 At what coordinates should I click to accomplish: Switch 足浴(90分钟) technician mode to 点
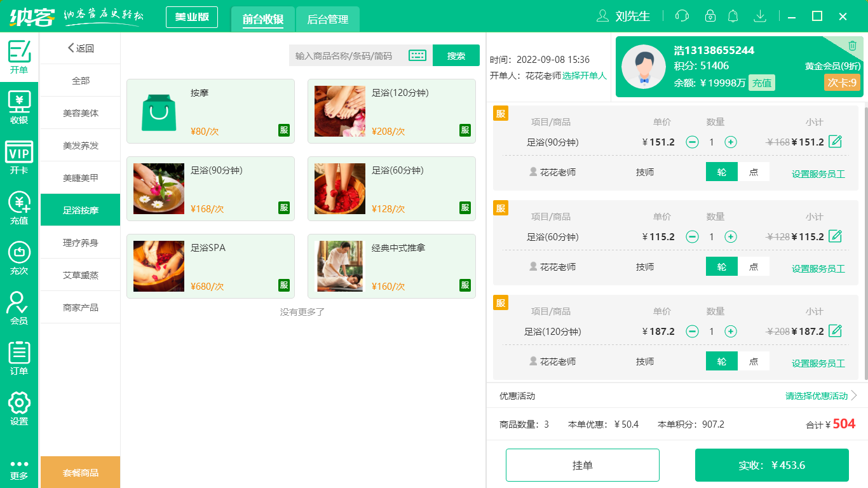[x=754, y=172]
